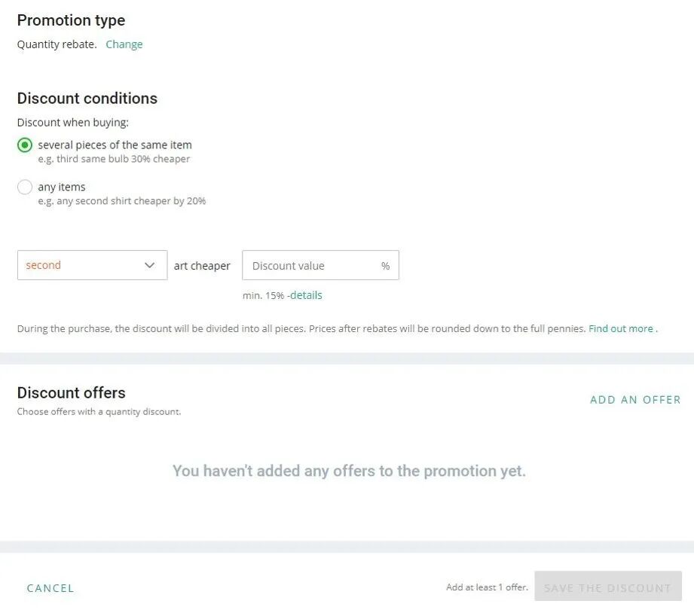
Task: Click the 'You haven't added any offers' message
Action: tap(349, 471)
